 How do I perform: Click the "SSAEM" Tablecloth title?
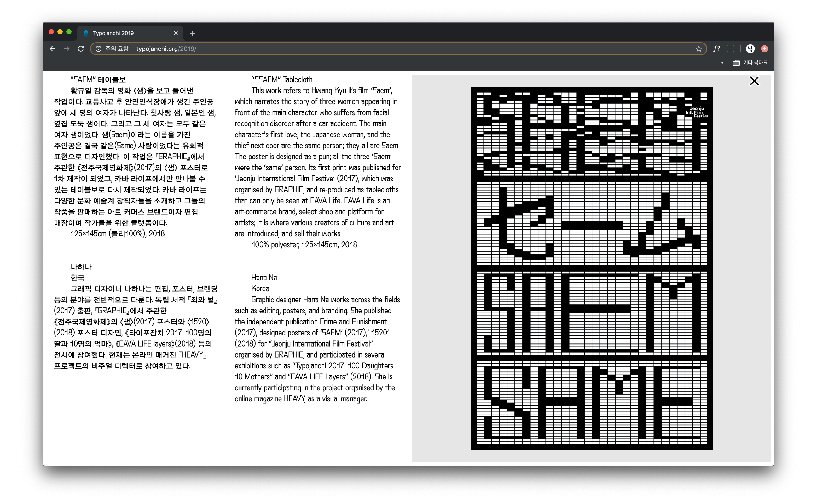[282, 80]
